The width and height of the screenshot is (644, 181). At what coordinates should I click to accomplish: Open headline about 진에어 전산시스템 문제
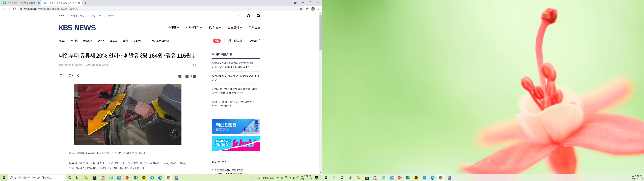point(234,91)
